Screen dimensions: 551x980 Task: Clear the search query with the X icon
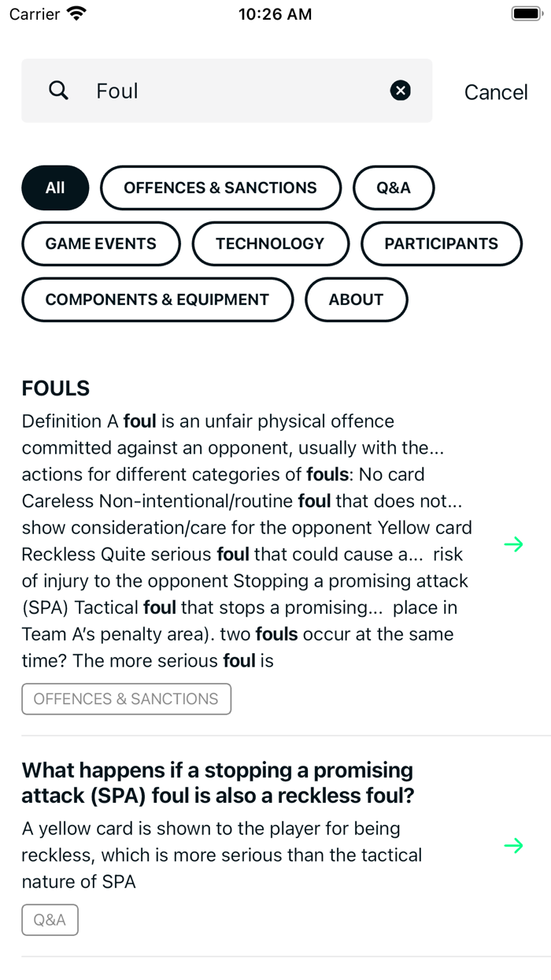pos(400,90)
